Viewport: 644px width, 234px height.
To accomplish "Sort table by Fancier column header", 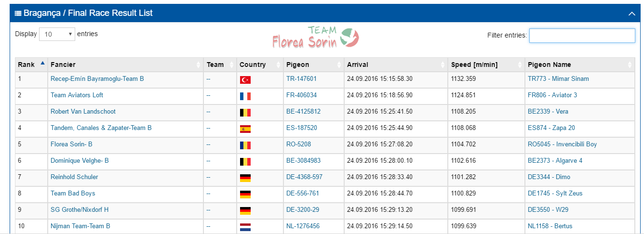I will (x=125, y=65).
